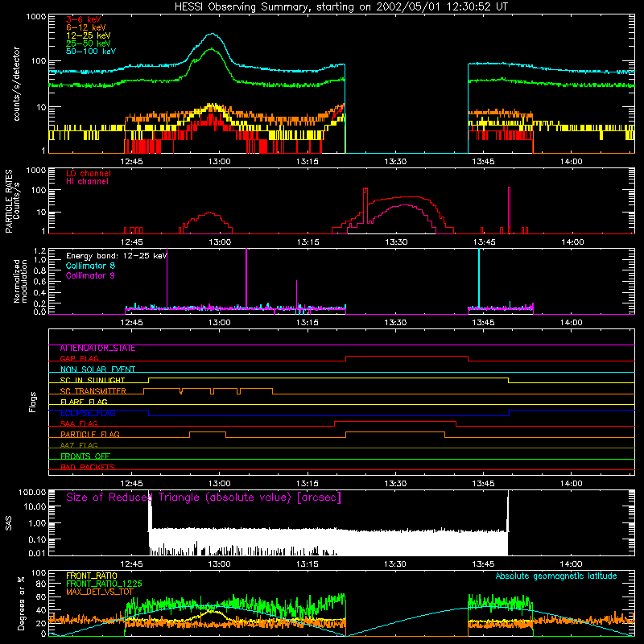Click the FRONT_RATIO_1225 legend label

tap(104, 584)
